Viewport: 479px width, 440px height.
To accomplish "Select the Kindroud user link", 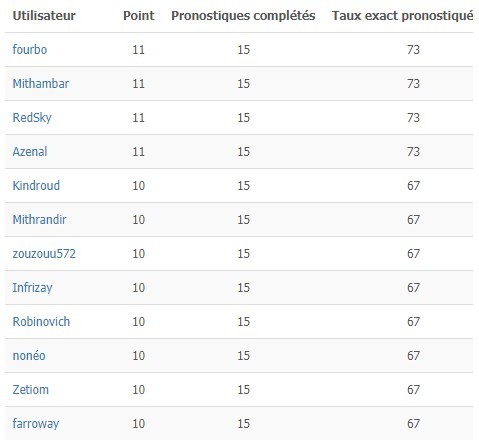I will coord(36,186).
